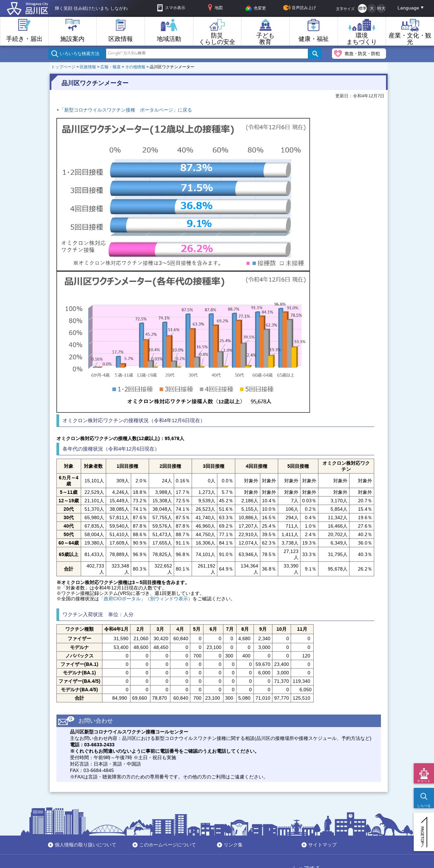Open リンク集 footer link
434x868 pixels.
pyautogui.click(x=230, y=845)
